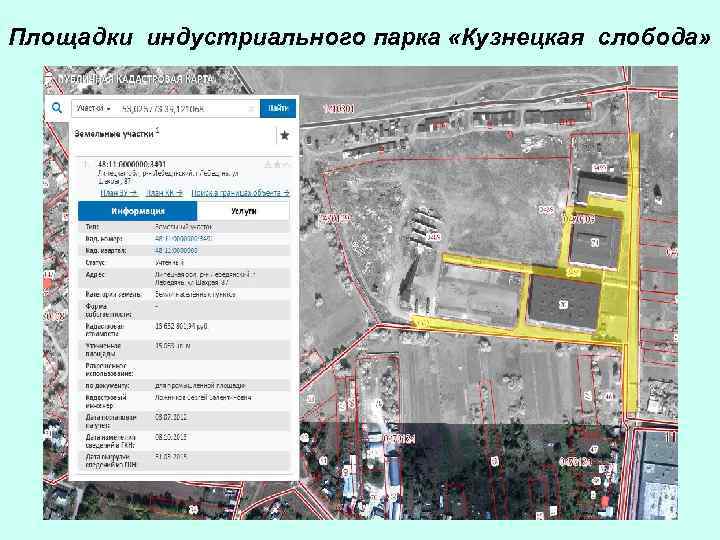Click the Земельные участки results heading
This screenshot has height=540, width=720.
116,134
